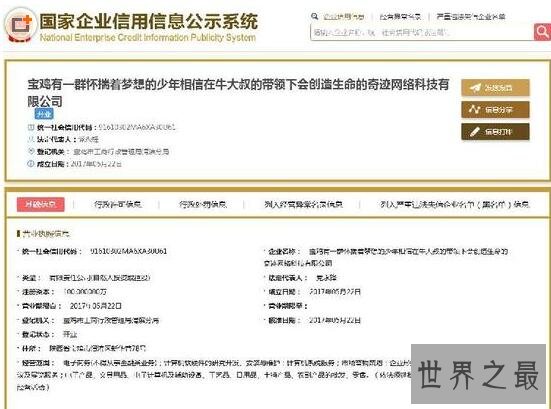Click the blue 开业 status badge
Viewport: 551px width, 409px height.
[x=44, y=114]
